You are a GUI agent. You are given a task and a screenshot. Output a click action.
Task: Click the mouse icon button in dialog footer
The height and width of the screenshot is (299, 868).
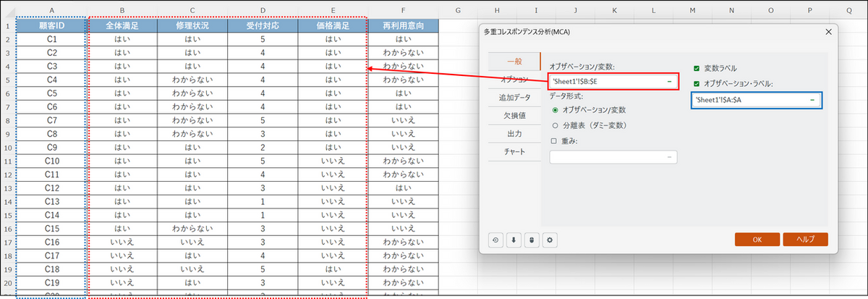[533, 240]
